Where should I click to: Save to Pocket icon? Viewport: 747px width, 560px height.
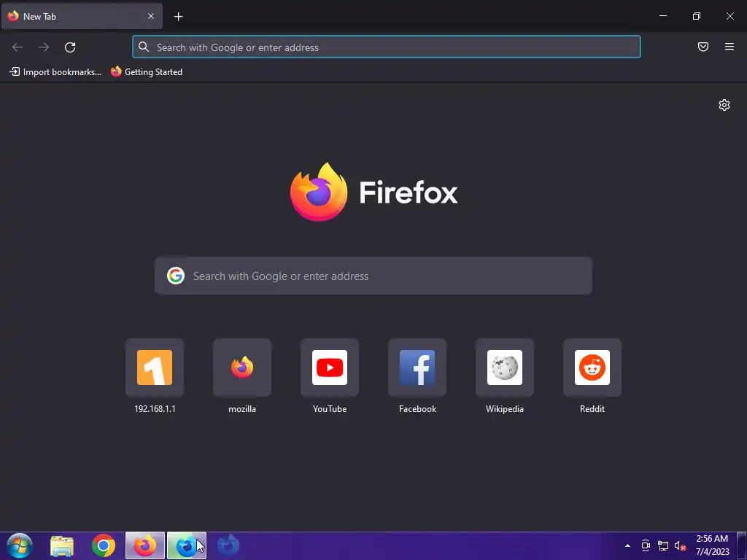click(x=703, y=47)
